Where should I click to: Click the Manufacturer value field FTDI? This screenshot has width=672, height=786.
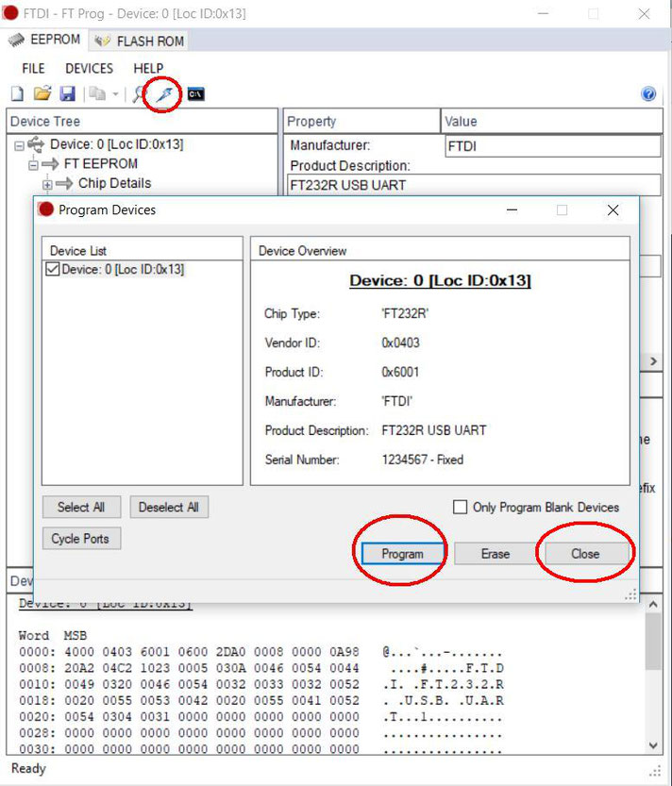pos(553,146)
